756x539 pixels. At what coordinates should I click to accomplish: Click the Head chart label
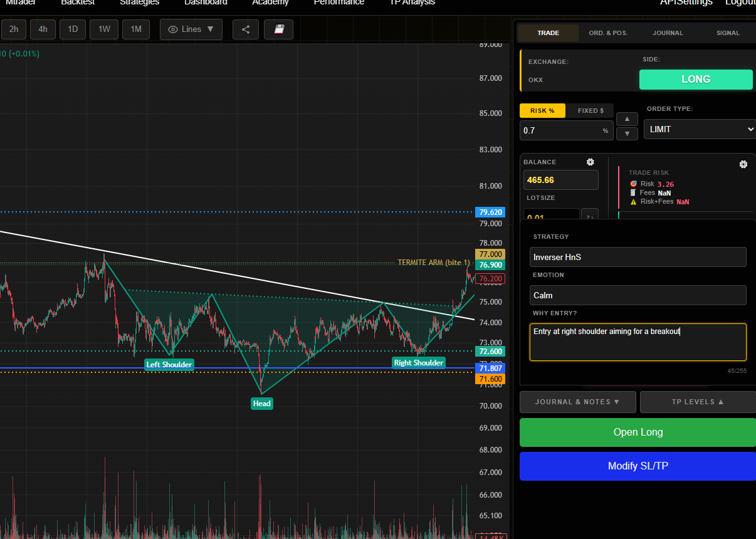click(x=262, y=404)
